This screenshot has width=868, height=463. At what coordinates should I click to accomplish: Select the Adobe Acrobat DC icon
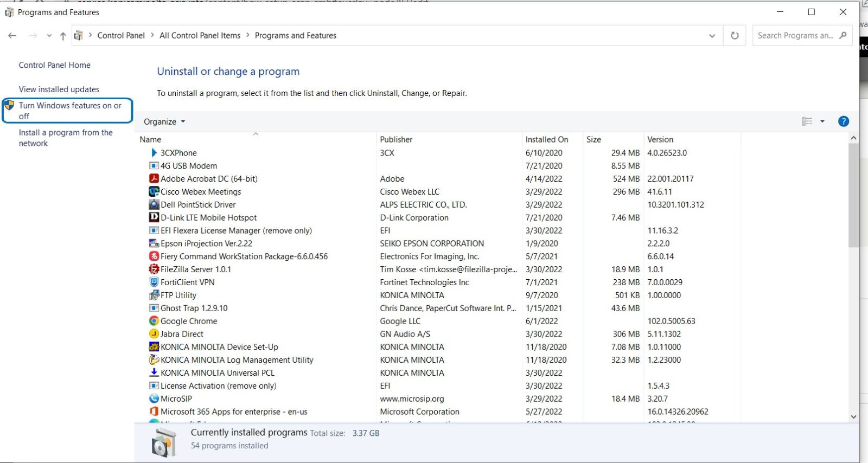click(154, 179)
